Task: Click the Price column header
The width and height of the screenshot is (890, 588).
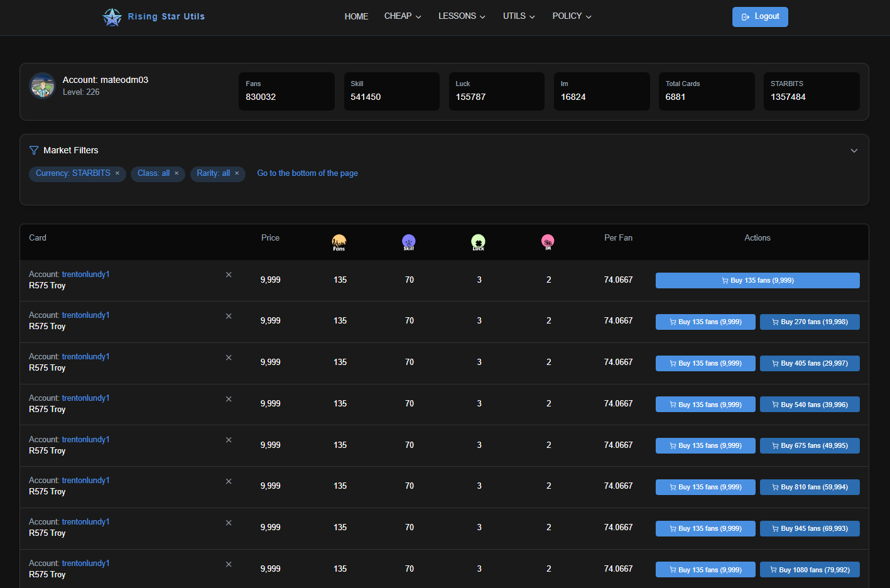Action: [270, 238]
